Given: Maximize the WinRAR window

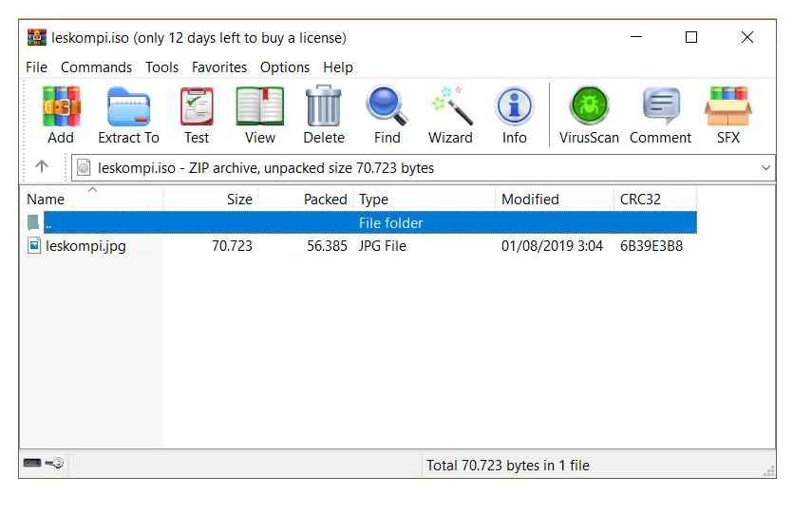Looking at the screenshot, I should pos(691,37).
